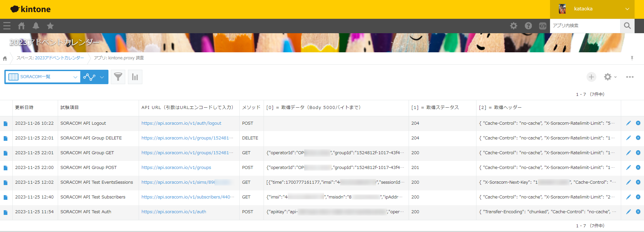Viewport: 644px width, 232px height.
Task: Click the SORACOM API Group POST cell
Action: click(x=98, y=168)
